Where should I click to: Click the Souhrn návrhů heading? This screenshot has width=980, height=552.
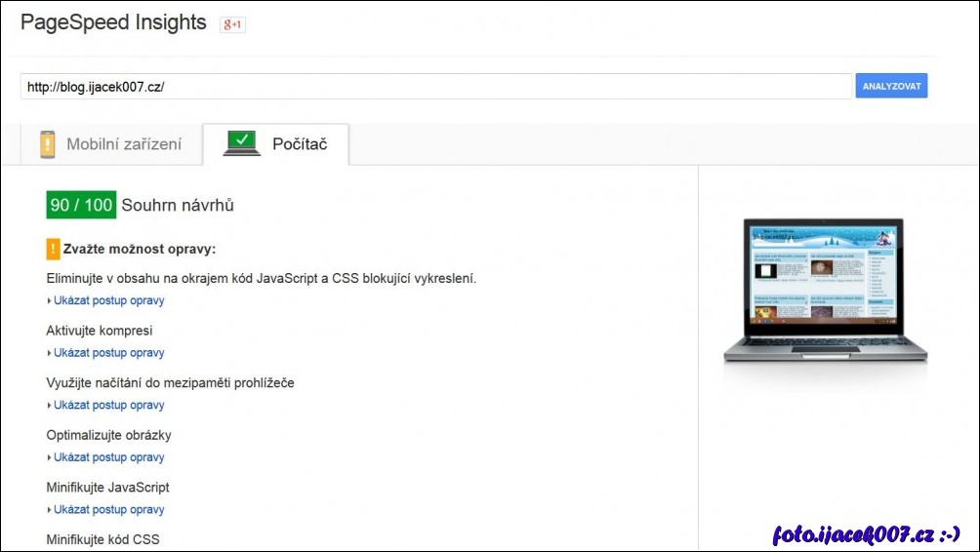pyautogui.click(x=178, y=205)
